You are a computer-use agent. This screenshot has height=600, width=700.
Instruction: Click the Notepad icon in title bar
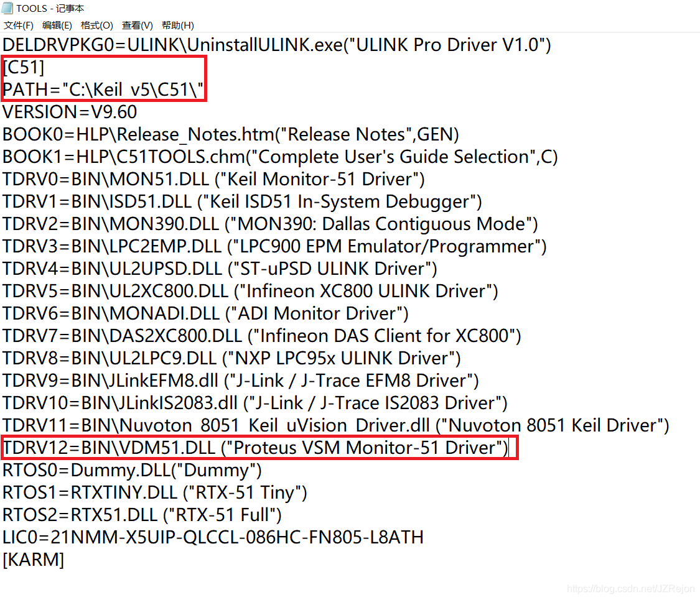(x=7, y=8)
